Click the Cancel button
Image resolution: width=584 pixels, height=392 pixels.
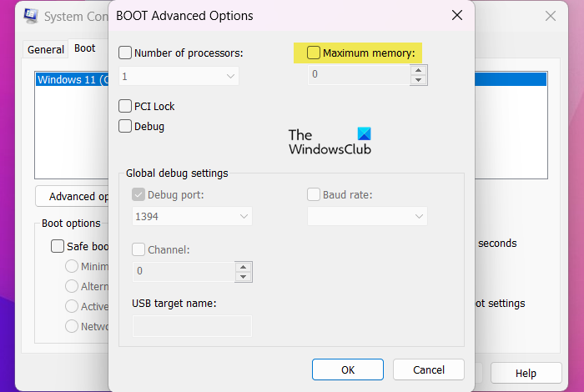pos(429,369)
